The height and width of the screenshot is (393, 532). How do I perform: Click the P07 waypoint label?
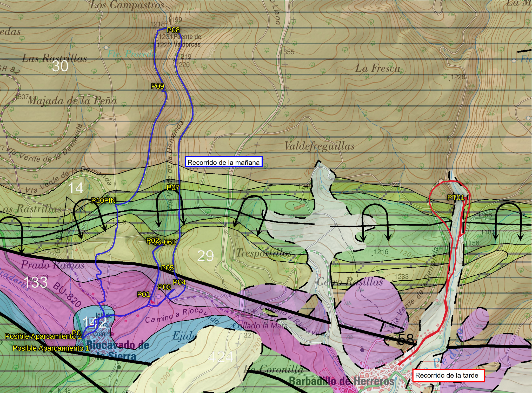click(173, 187)
